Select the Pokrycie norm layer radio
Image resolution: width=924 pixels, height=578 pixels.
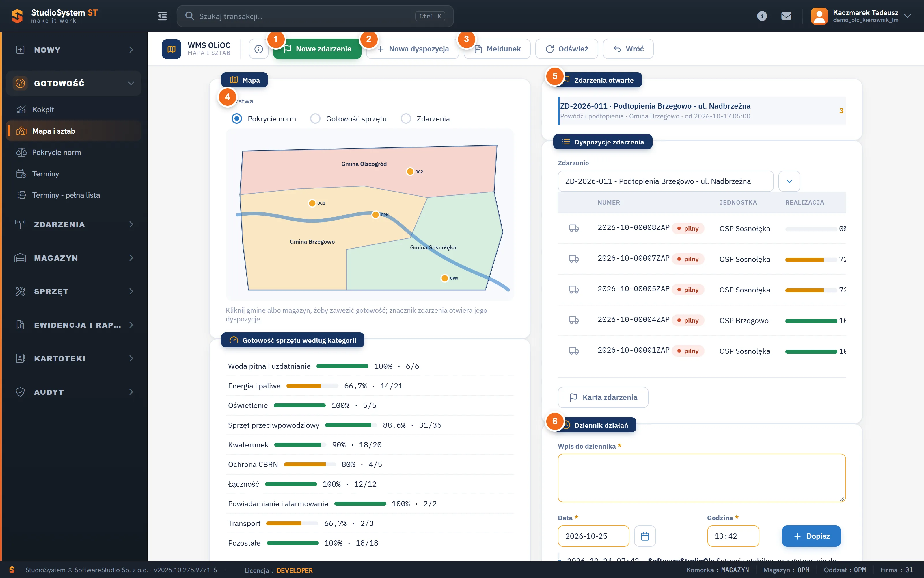(237, 118)
